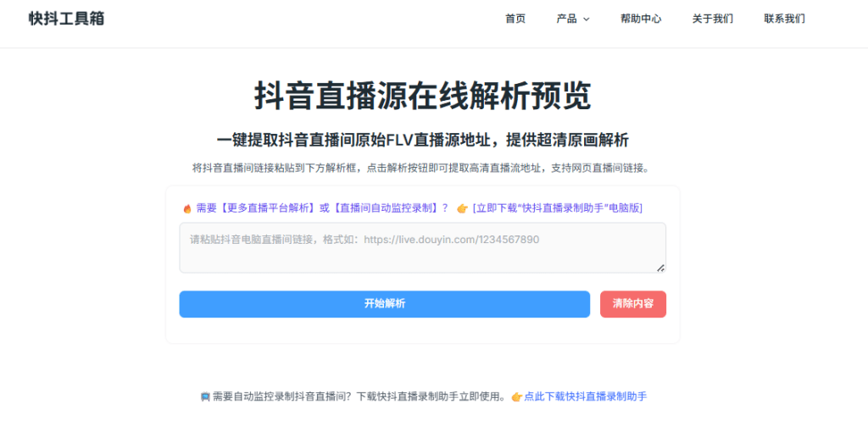Focus the live room link textarea
Viewport: 868px width, 437px height.
click(422, 248)
